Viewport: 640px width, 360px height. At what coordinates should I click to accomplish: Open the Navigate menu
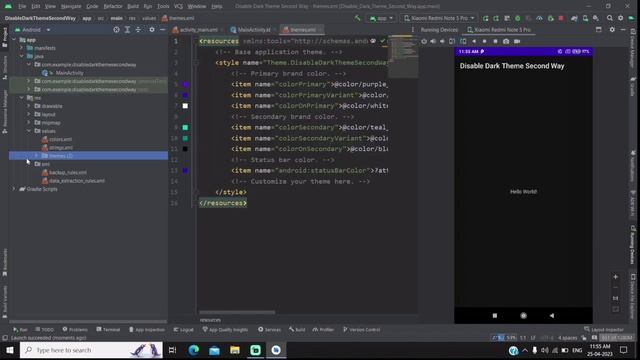(x=71, y=6)
